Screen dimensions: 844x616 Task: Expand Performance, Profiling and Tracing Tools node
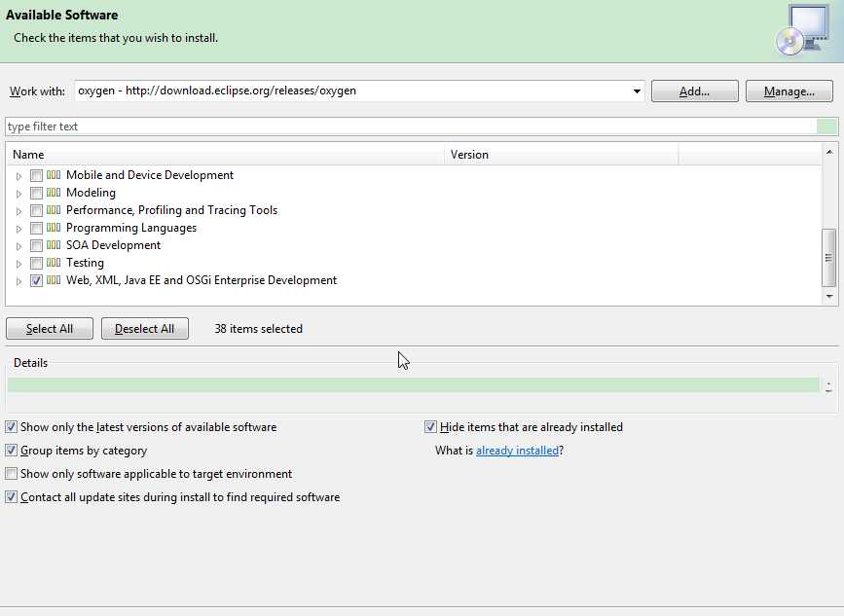click(18, 211)
